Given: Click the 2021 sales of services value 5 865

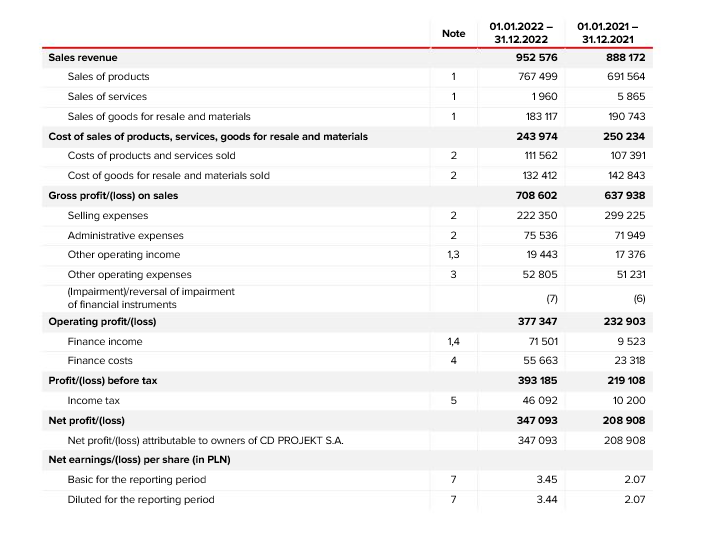Looking at the screenshot, I should coord(630,97).
